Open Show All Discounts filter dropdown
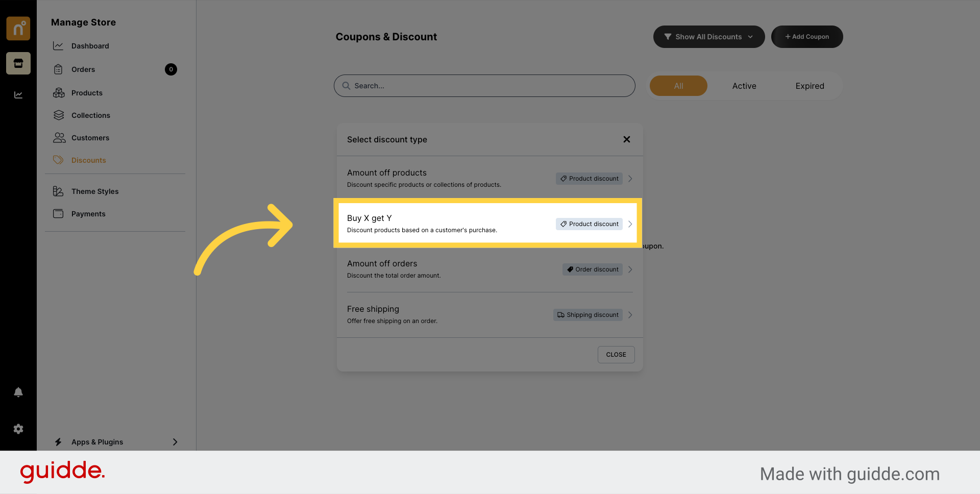980x494 pixels. [709, 37]
